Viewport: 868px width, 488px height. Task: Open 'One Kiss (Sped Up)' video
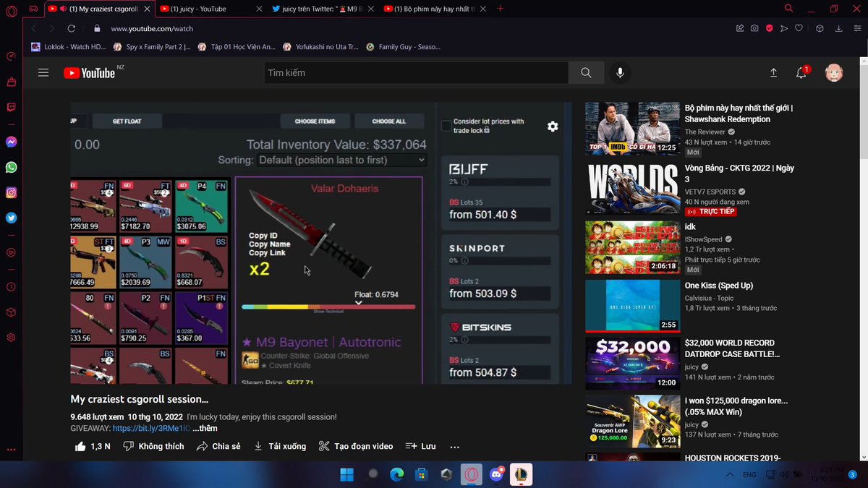pos(633,306)
